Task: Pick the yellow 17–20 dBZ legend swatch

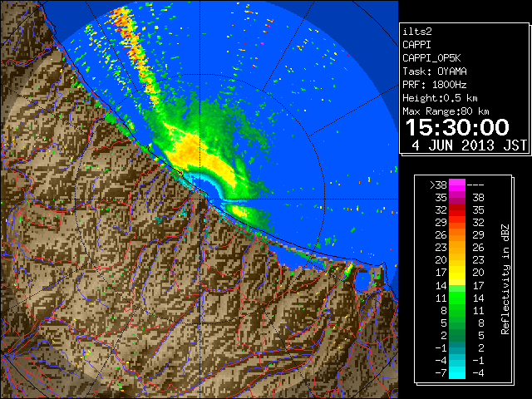Action: point(457,273)
